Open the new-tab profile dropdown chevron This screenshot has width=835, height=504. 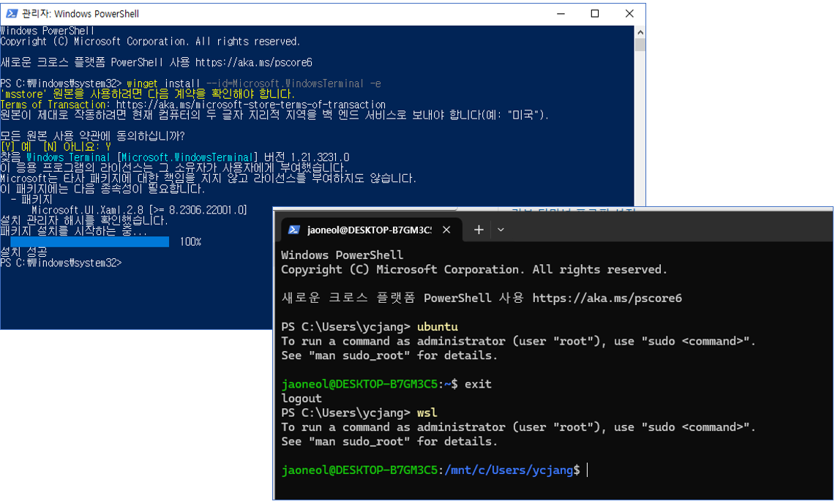point(501,230)
